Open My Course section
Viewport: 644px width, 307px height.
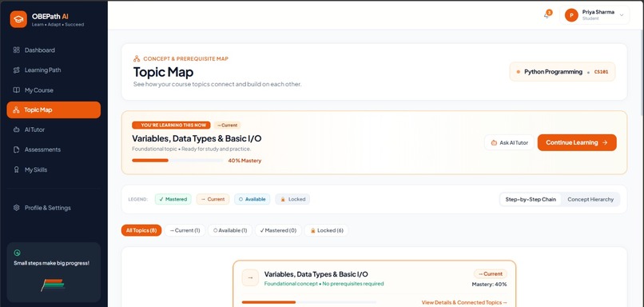pos(54,90)
